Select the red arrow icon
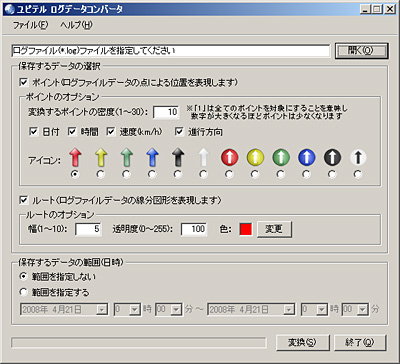 pyautogui.click(x=75, y=174)
